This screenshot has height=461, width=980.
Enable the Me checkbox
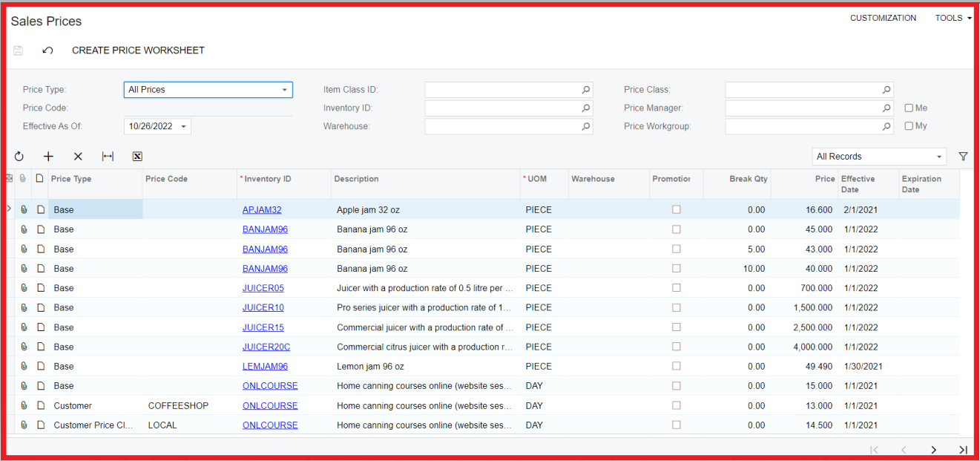(x=909, y=108)
